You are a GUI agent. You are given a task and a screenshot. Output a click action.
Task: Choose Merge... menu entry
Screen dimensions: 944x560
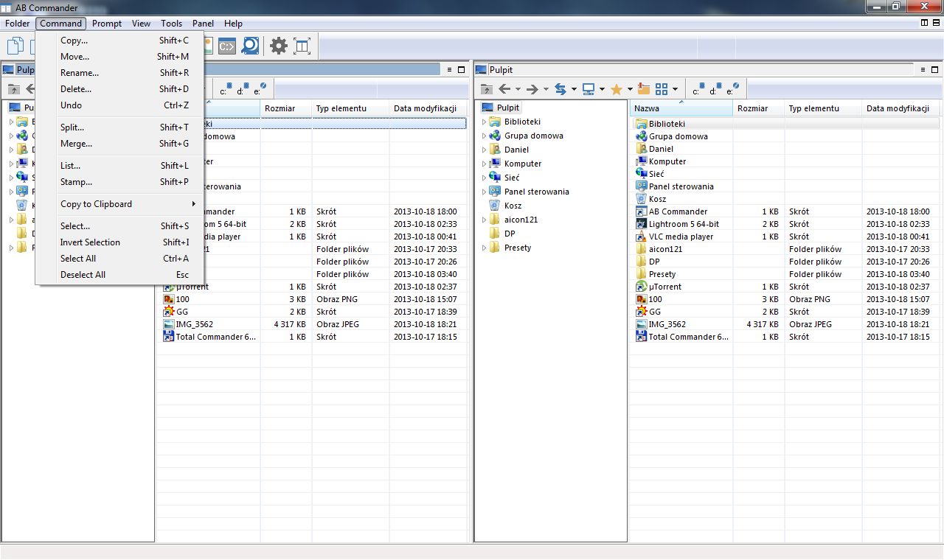tap(119, 144)
